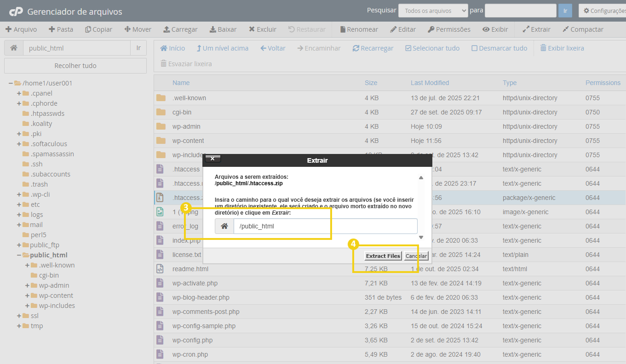Viewport: 626px width, 364px height.
Task: Go up with Um nível acima
Action: (x=222, y=48)
